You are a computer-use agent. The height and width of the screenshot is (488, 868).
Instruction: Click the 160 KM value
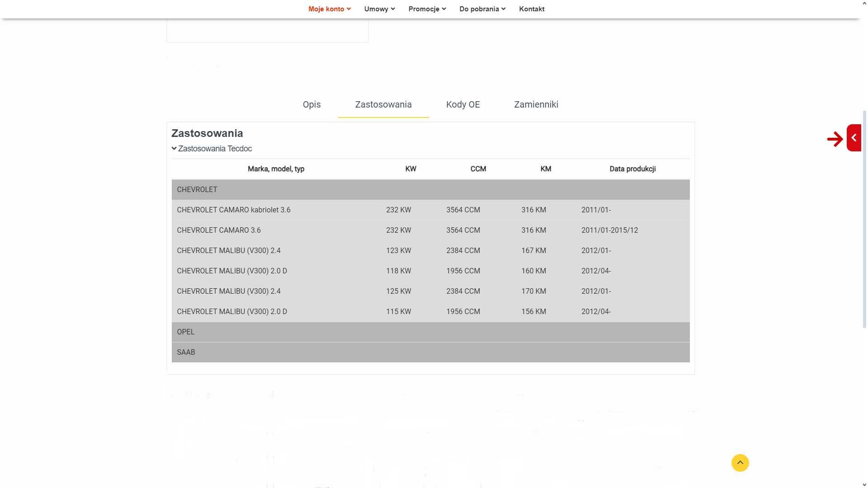pyautogui.click(x=533, y=271)
